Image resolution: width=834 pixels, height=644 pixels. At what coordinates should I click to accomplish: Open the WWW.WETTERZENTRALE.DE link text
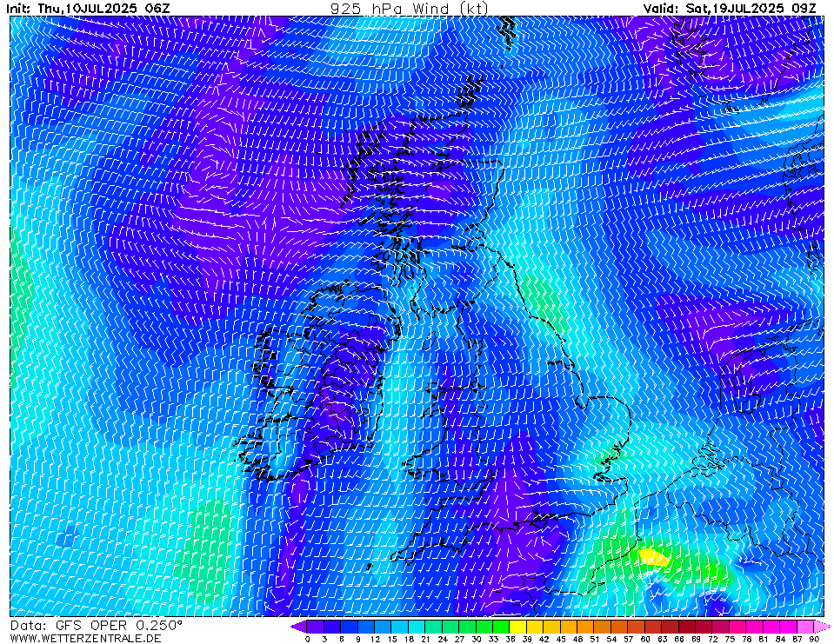[85, 638]
